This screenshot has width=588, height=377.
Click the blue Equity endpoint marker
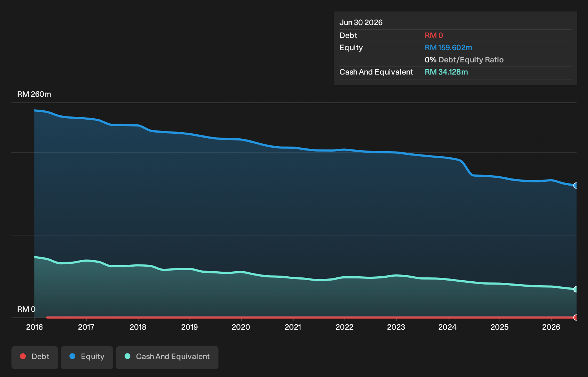tap(576, 186)
